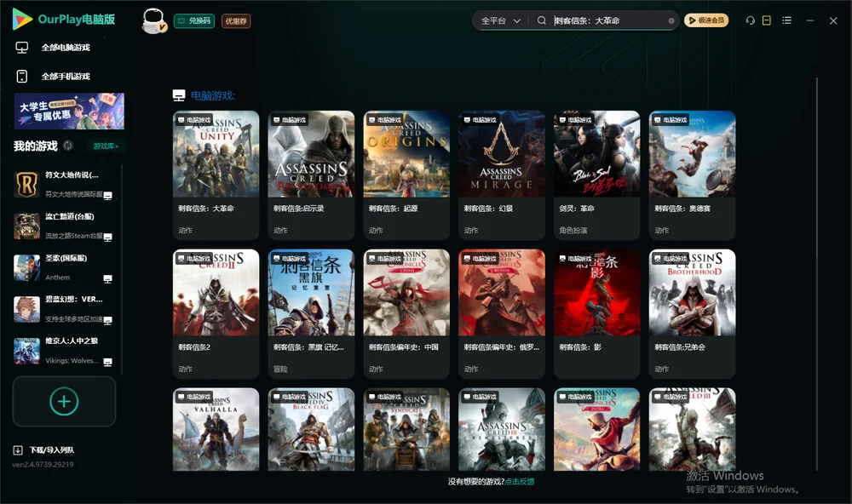The image size is (852, 504).
Task: Click PC icon on 圣歌 Anthem row
Action: (107, 278)
